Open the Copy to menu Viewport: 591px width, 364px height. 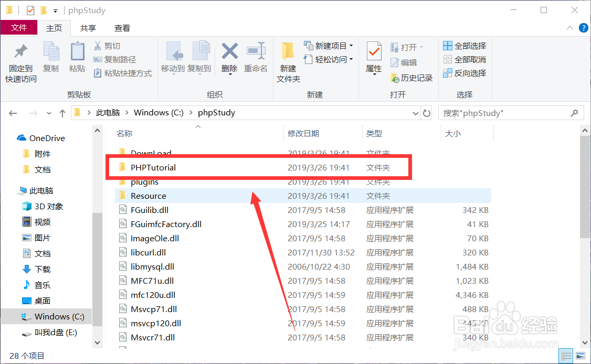click(199, 58)
